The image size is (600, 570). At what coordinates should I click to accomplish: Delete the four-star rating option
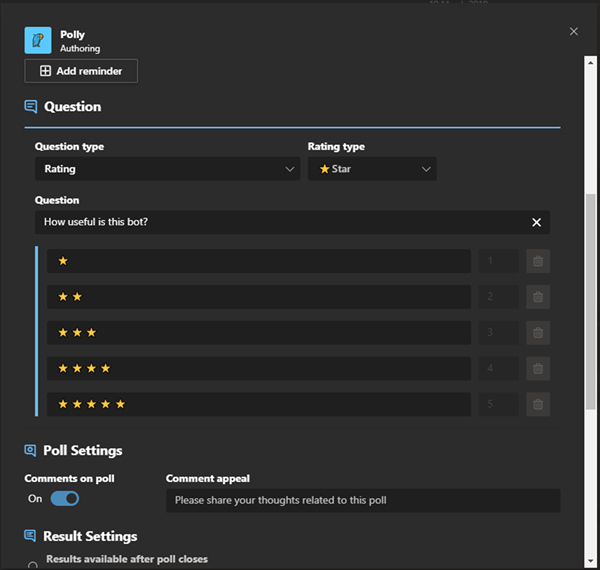[x=538, y=369]
